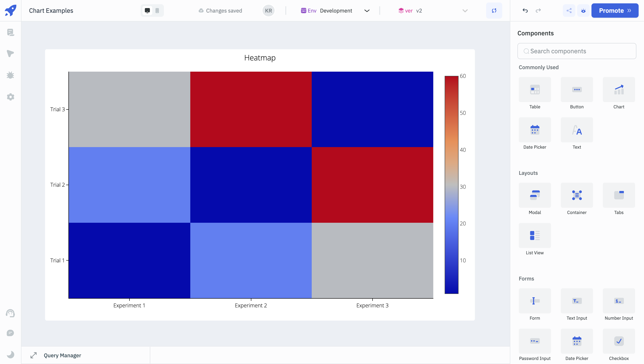
Task: Click the redo arrow icon
Action: (x=538, y=11)
